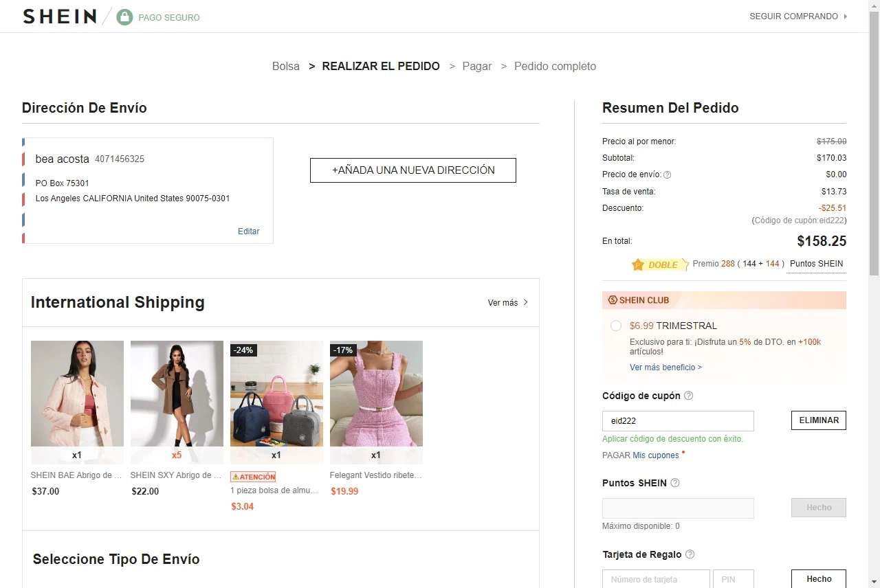Click the SHEIN logo
Image resolution: width=880 pixels, height=588 pixels.
[59, 16]
